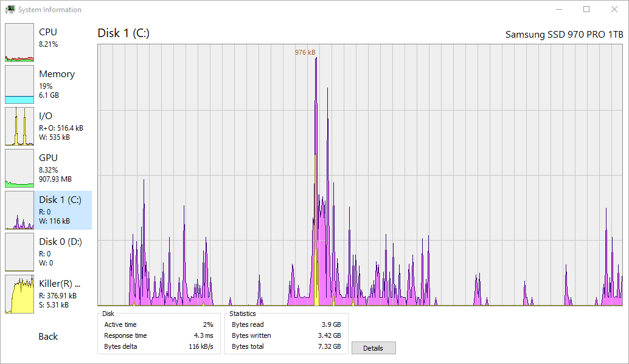Screen dimensions: 629x364
Task: Select the CPU graph in the sidebar
Action: 19,43
